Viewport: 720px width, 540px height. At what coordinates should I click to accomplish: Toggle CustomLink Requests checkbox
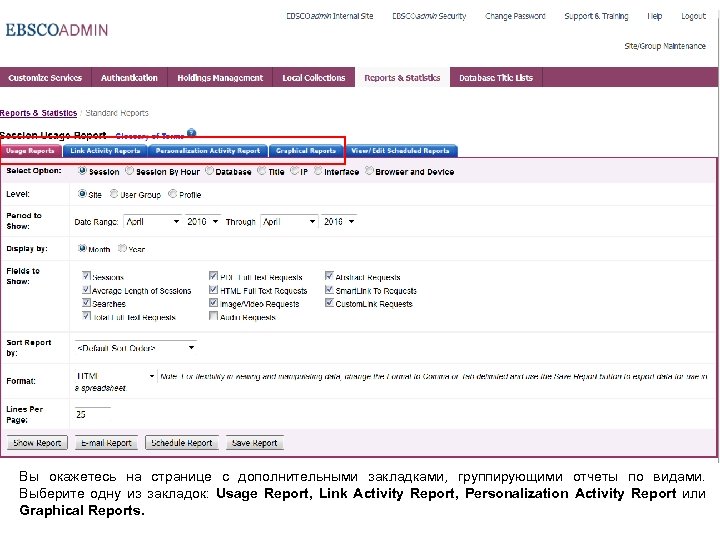329,303
